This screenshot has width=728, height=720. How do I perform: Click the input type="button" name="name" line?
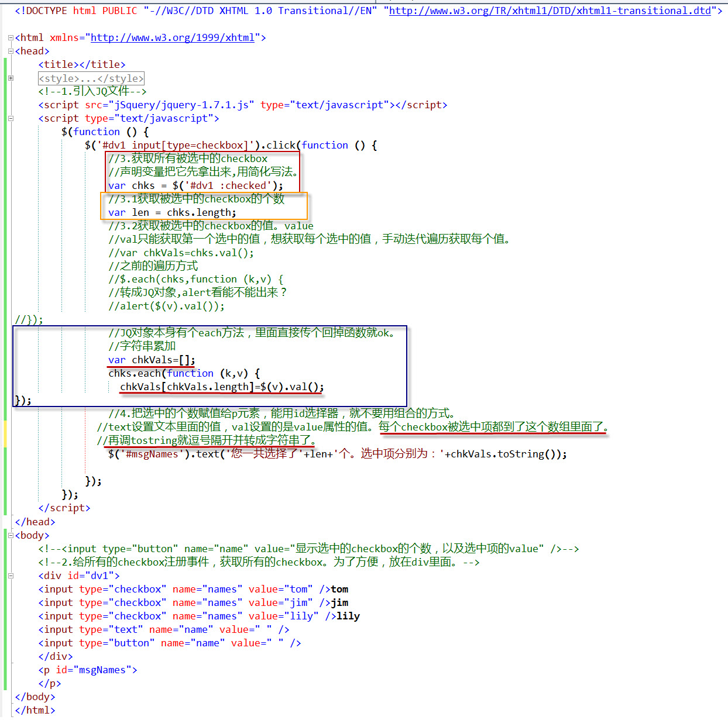170,643
